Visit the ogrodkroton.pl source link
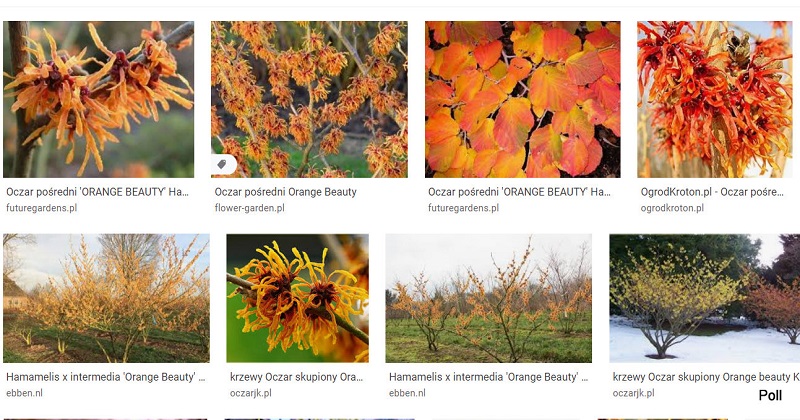The height and width of the screenshot is (420, 800). click(x=672, y=208)
